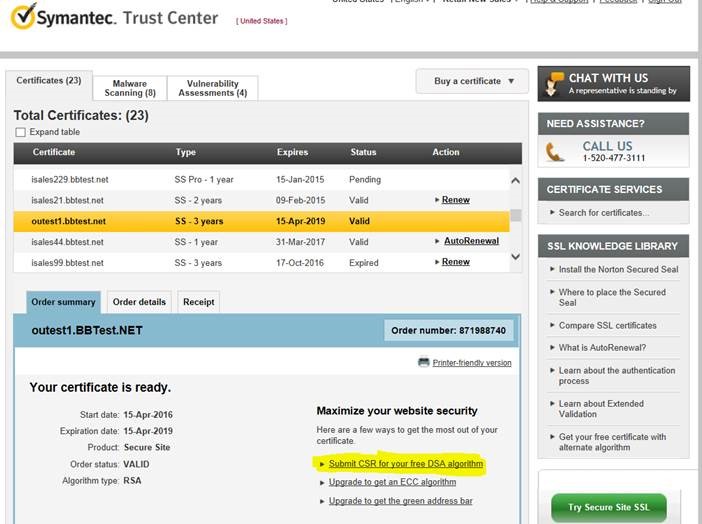Image resolution: width=702 pixels, height=524 pixels.
Task: Select the isales229.bbtest.net certificate row
Action: pyautogui.click(x=261, y=180)
